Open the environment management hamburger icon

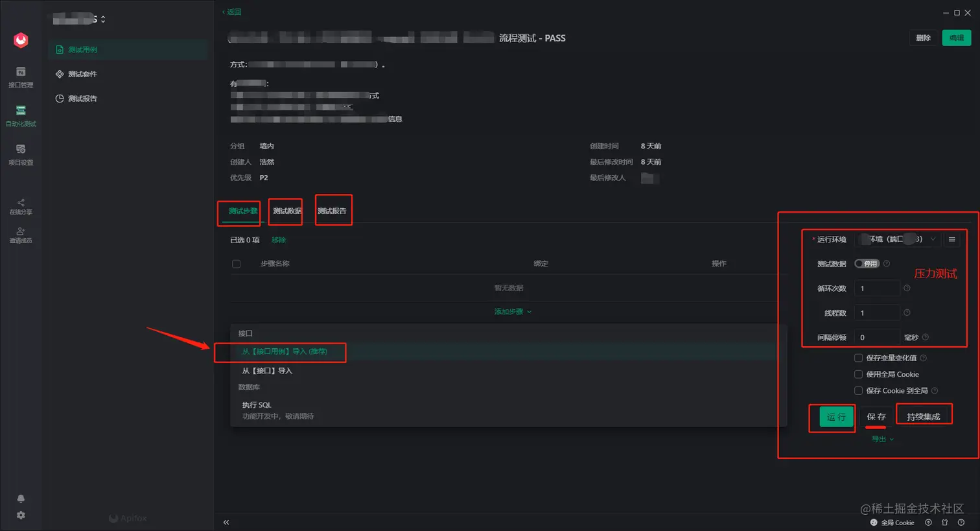tap(951, 239)
